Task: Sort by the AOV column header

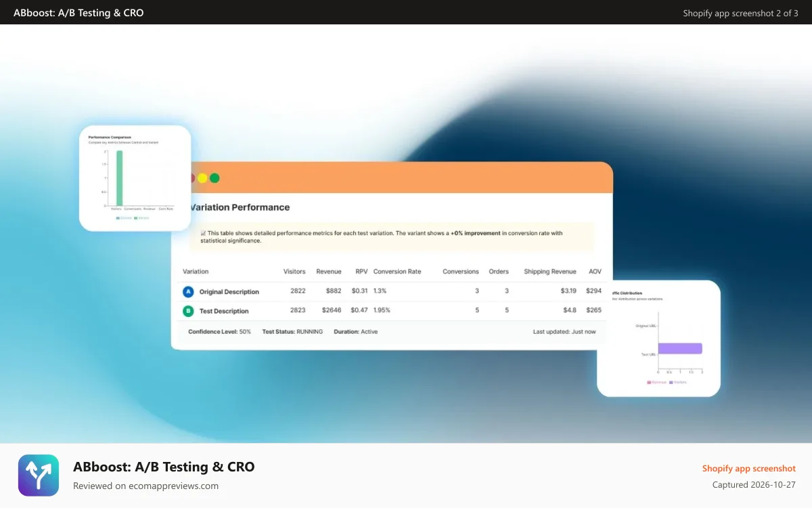Action: point(595,272)
